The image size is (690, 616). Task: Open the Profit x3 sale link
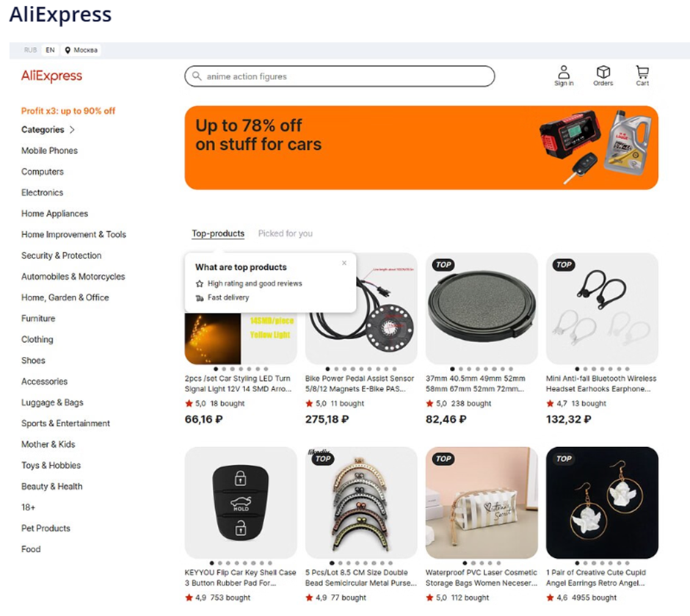68,111
